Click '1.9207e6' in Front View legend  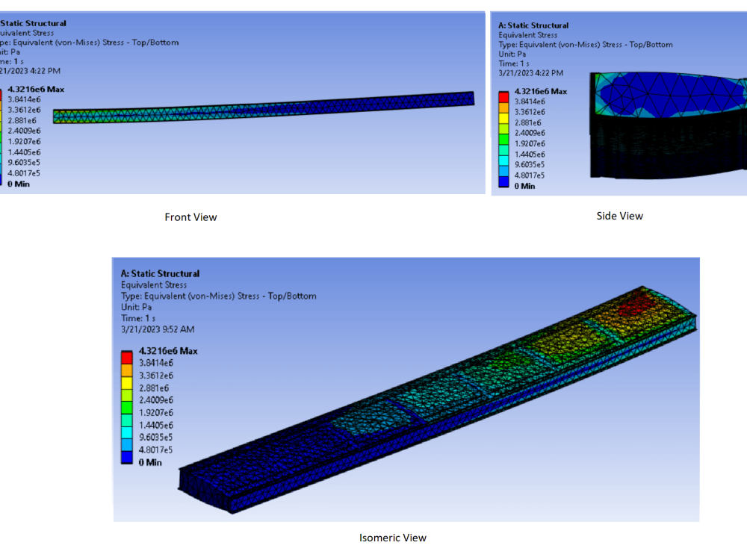[24, 141]
